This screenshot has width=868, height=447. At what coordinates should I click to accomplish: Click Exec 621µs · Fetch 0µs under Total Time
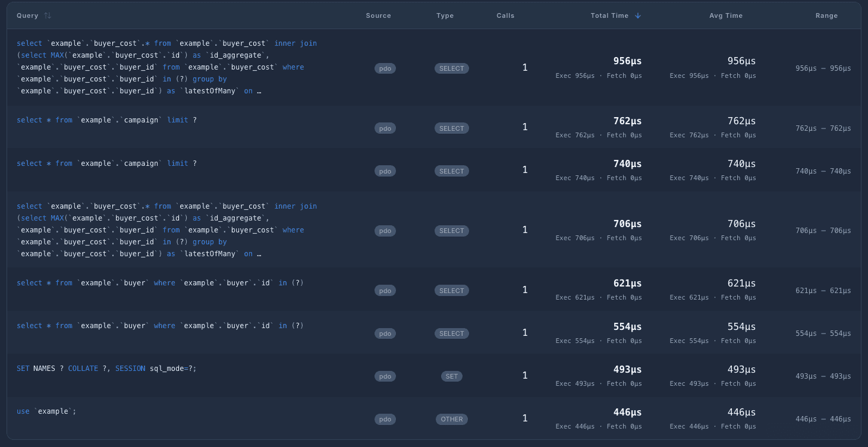(x=599, y=298)
